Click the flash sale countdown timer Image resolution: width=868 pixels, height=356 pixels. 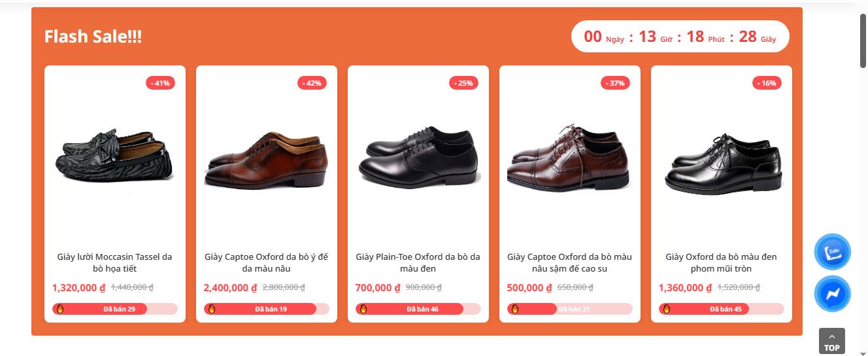click(680, 37)
